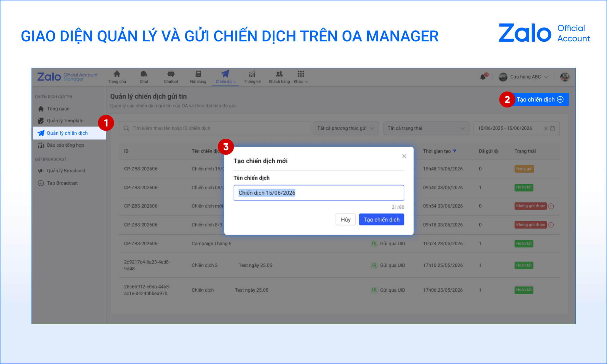
Task: Click the 09h40 08/06/2026 timestamp
Action: [x=443, y=187]
